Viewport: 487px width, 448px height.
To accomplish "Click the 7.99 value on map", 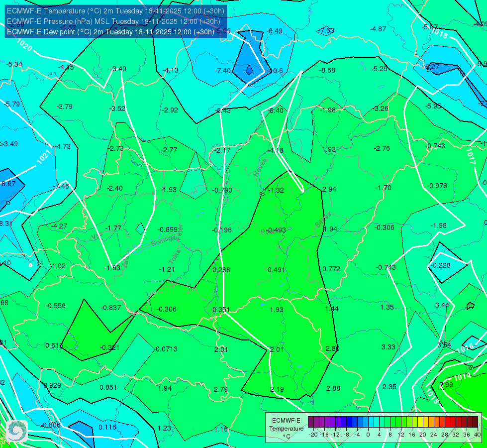I will [446, 385].
